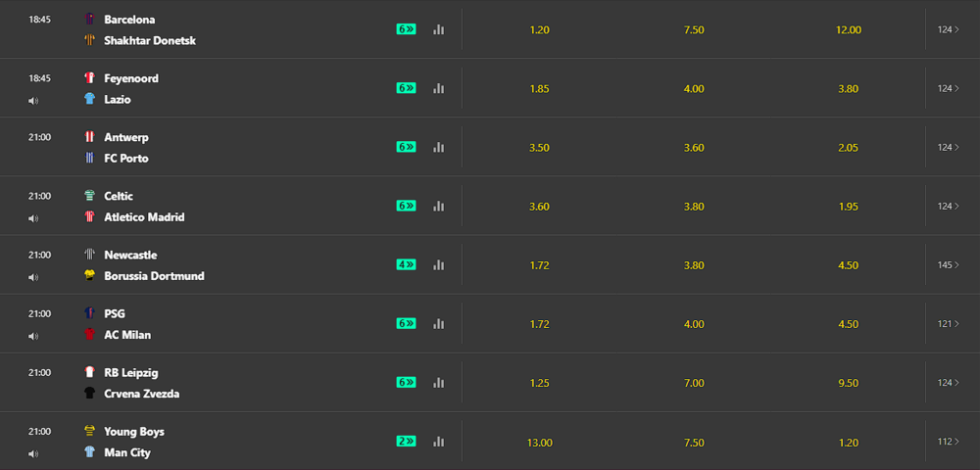
Task: Expand 112 markets for Young Boys vs Man City
Action: [x=948, y=442]
